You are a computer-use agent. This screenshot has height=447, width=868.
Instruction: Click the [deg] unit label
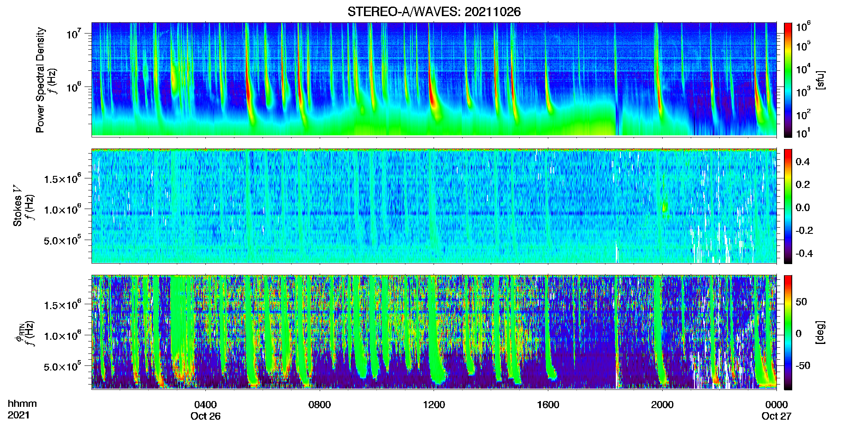[820, 332]
